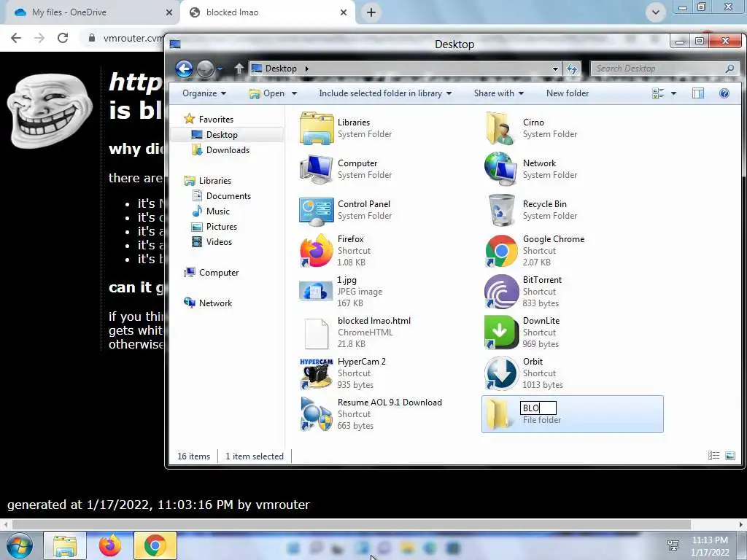Click the Explorer Back navigation button
This screenshot has height=560, width=747.
(x=184, y=69)
